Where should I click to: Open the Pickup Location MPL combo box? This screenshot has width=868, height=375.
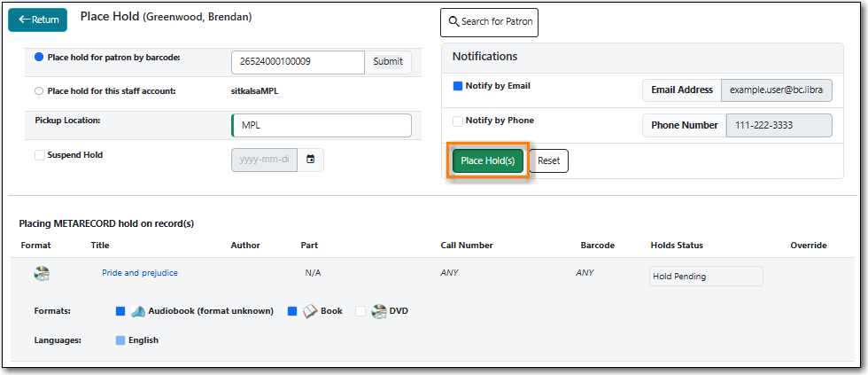[x=321, y=125]
